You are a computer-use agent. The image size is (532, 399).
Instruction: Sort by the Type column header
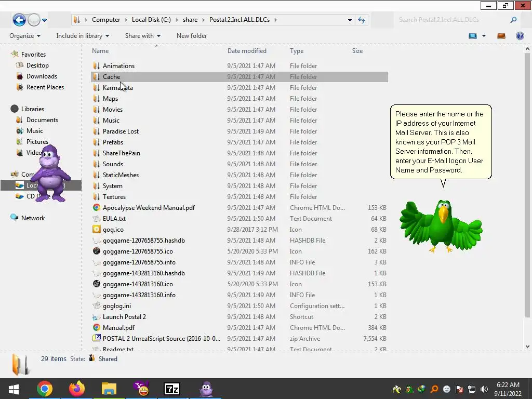tap(297, 51)
